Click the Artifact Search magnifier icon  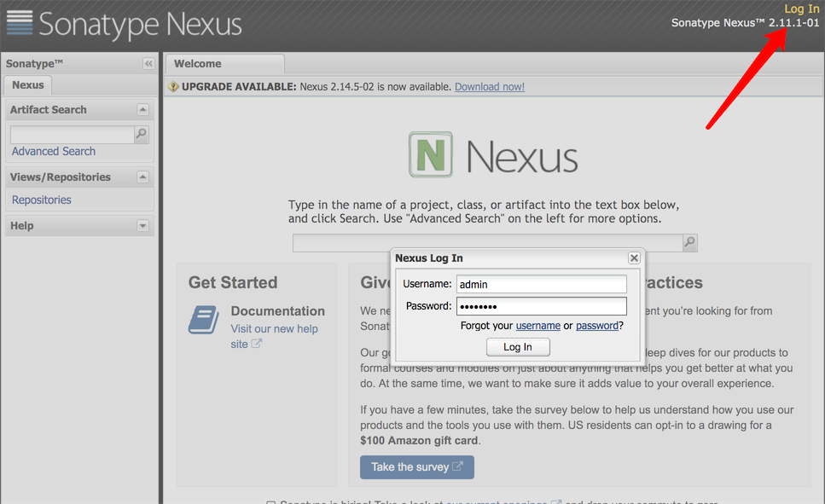point(141,134)
